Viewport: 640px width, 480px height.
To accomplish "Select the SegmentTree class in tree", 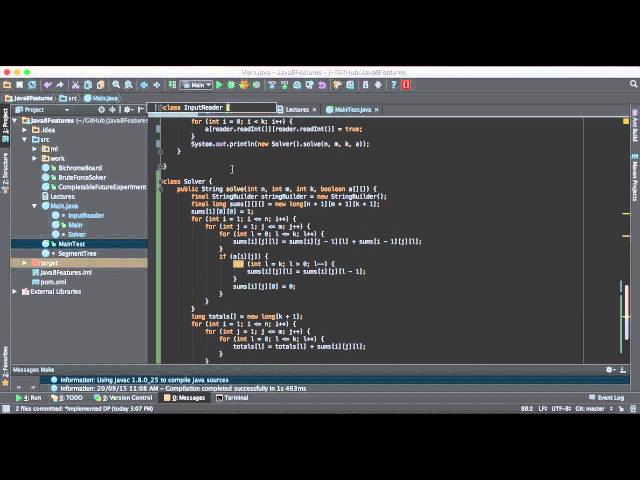I will point(77,253).
